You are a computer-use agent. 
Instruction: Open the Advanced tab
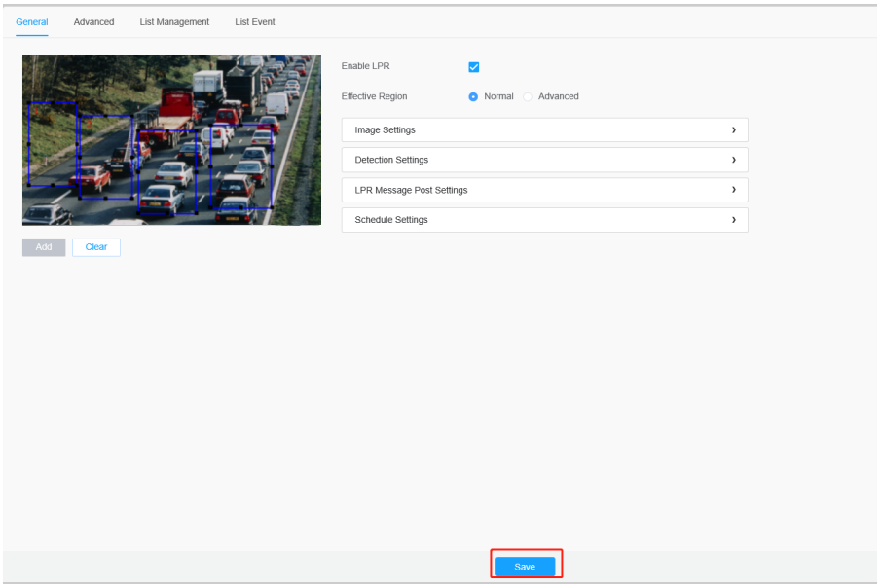(93, 22)
